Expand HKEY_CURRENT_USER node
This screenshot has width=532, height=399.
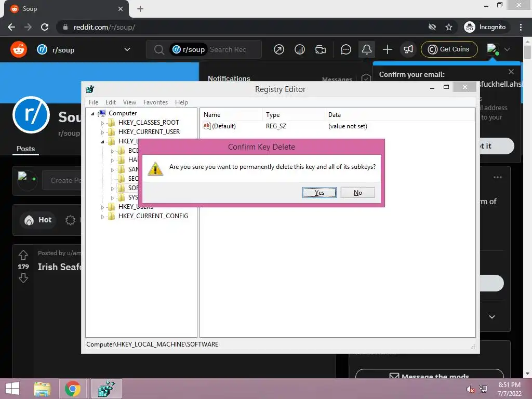click(x=102, y=132)
